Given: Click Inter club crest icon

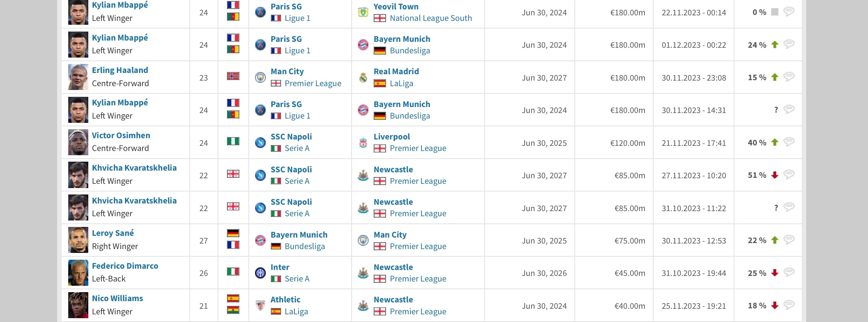Looking at the screenshot, I should (260, 273).
